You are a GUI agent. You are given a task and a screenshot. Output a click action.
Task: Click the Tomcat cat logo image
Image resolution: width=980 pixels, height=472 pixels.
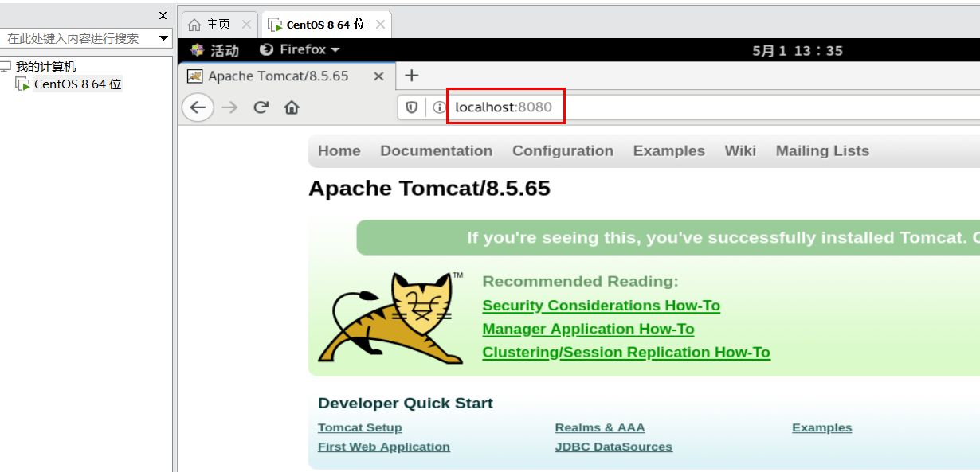tap(391, 318)
